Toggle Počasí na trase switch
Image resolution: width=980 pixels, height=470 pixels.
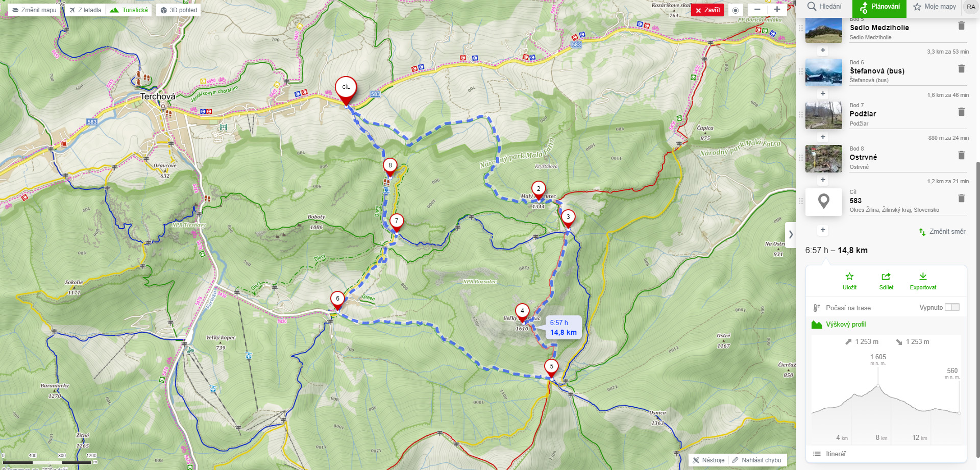952,307
